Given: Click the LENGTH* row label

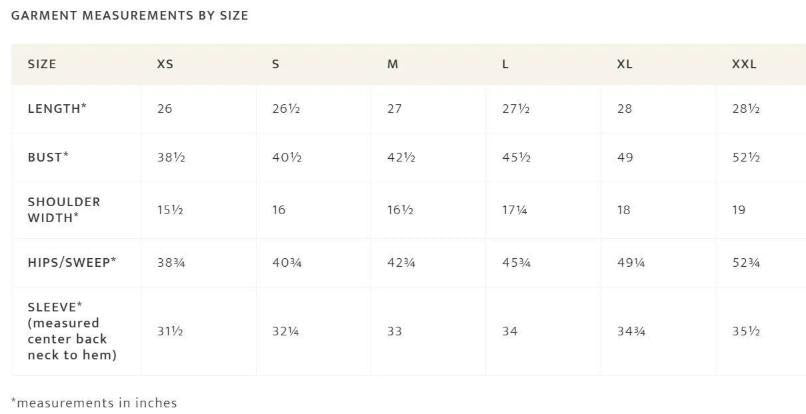Looking at the screenshot, I should [x=57, y=109].
